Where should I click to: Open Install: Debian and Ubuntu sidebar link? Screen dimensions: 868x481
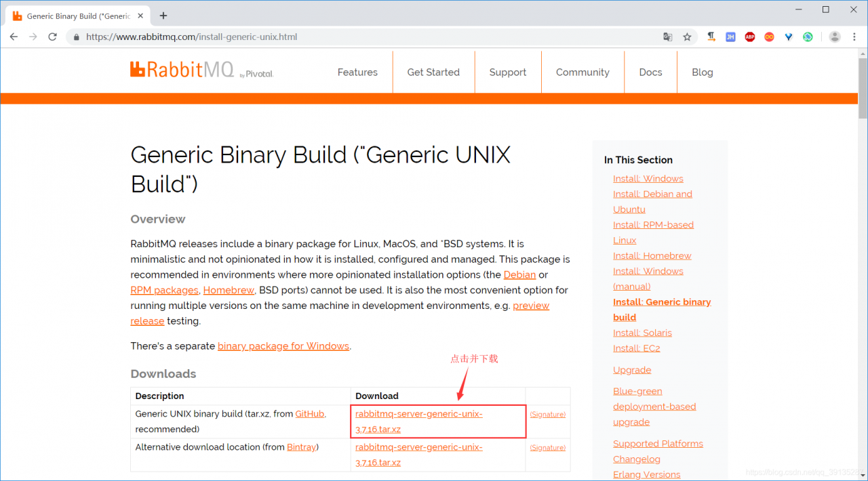coord(652,201)
